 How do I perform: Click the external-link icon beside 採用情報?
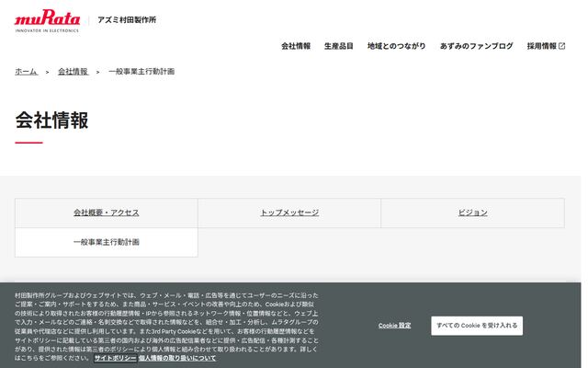(561, 46)
